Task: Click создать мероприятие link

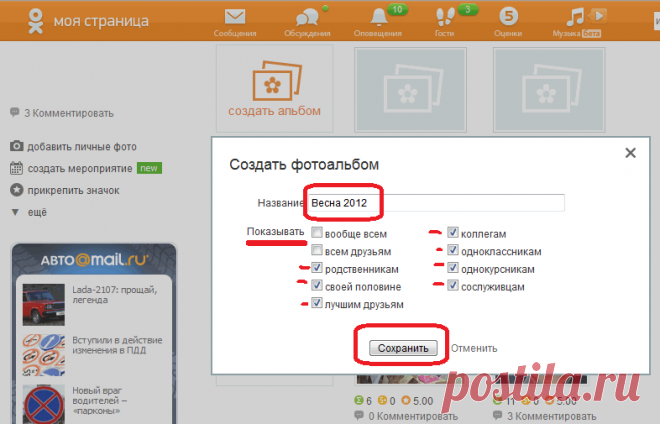Action: click(x=80, y=168)
